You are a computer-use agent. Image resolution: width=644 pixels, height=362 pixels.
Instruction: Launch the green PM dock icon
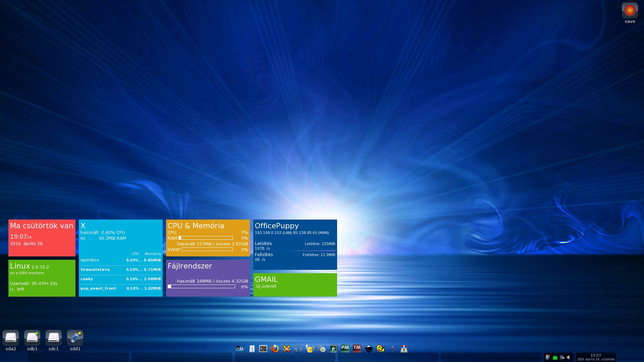point(345,349)
